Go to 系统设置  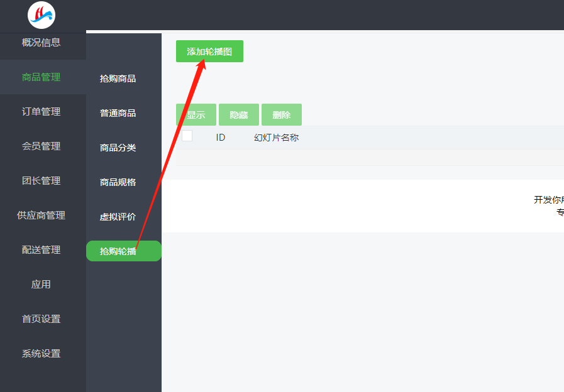(41, 353)
